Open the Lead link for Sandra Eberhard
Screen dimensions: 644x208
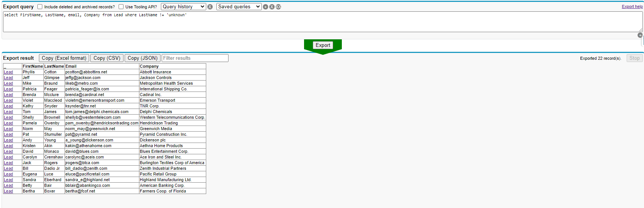click(8, 180)
